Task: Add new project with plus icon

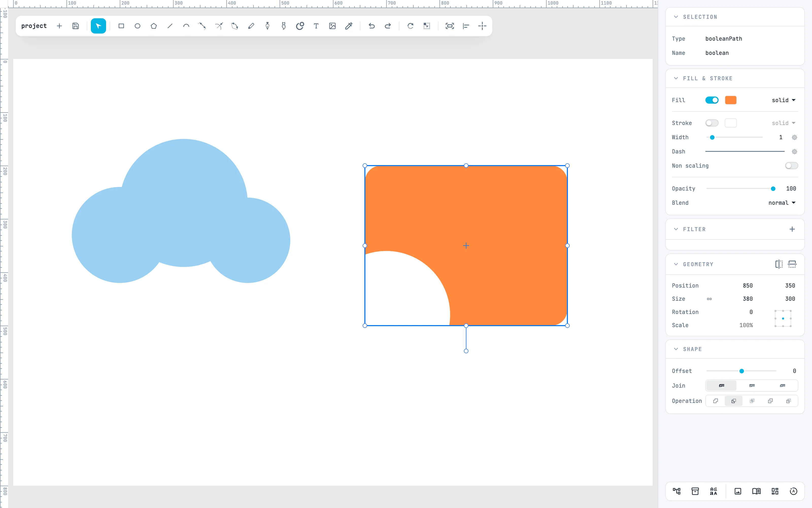Action: click(59, 26)
